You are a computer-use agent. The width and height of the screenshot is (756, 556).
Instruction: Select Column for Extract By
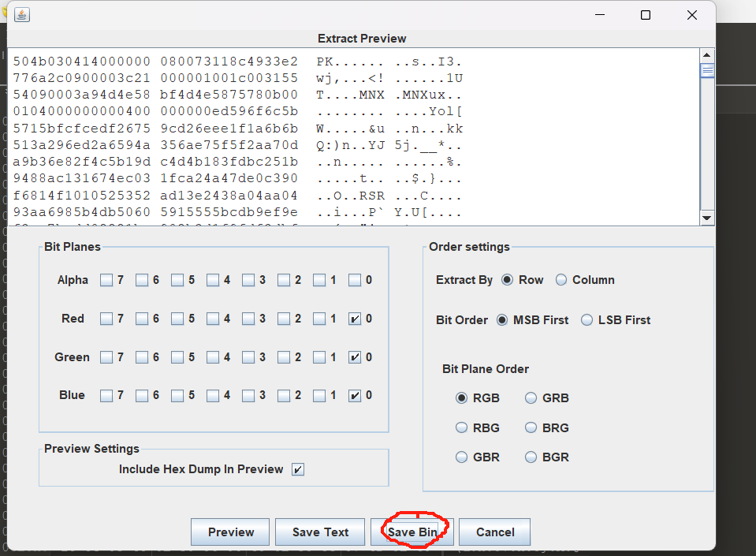point(561,280)
